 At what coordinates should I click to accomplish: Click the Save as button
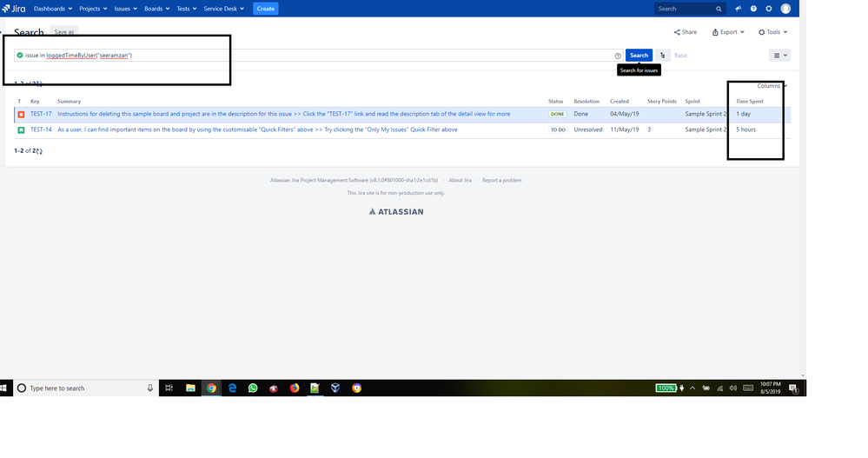(64, 31)
